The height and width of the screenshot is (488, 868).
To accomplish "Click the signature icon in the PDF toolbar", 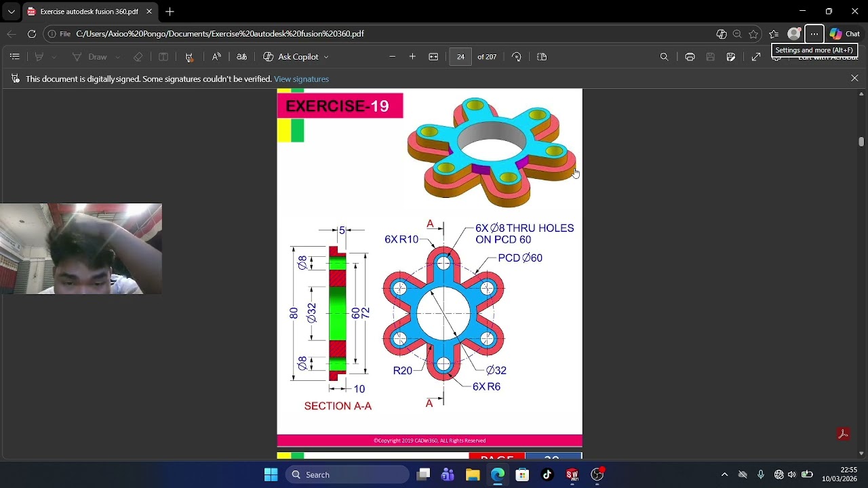I will 189,57.
